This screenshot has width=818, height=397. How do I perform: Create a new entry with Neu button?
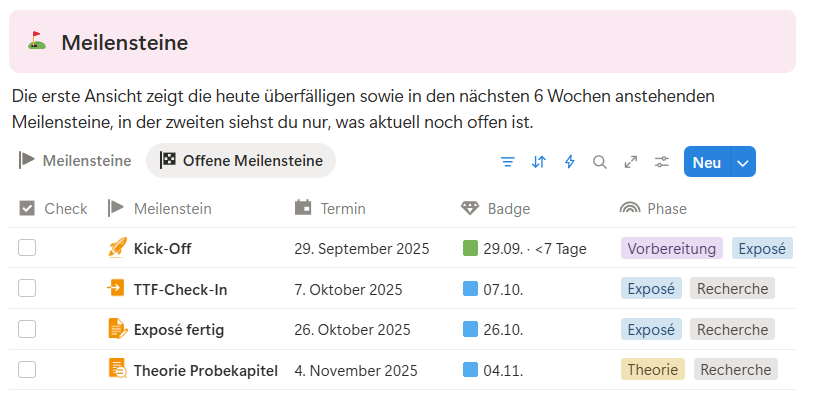707,162
